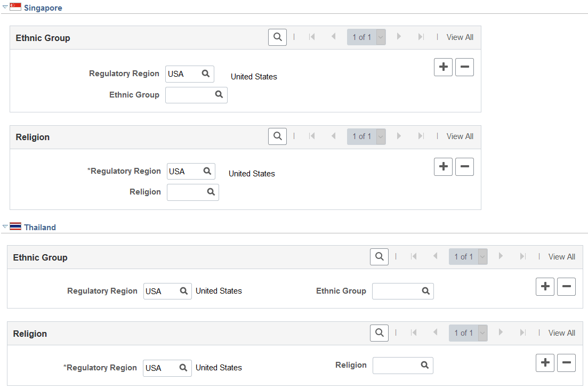Viewport: 588px width, 389px height.
Task: Delete row in Singapore Religion section
Action: (465, 167)
